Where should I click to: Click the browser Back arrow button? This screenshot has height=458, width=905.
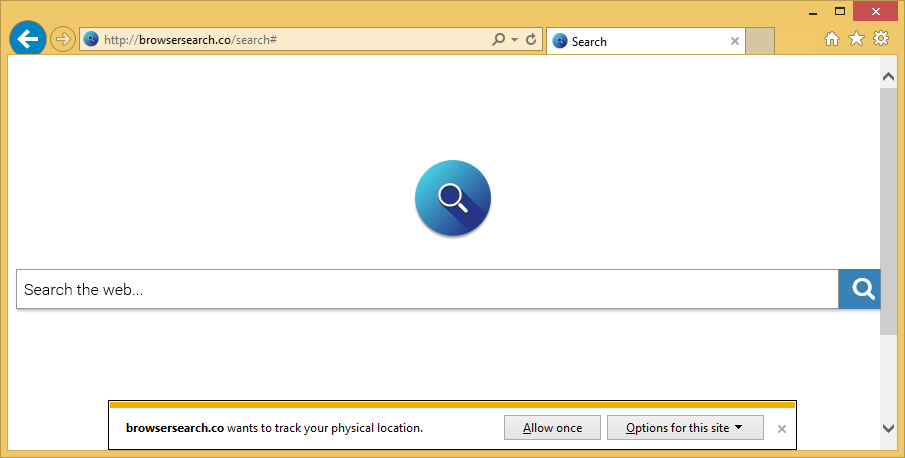28,39
